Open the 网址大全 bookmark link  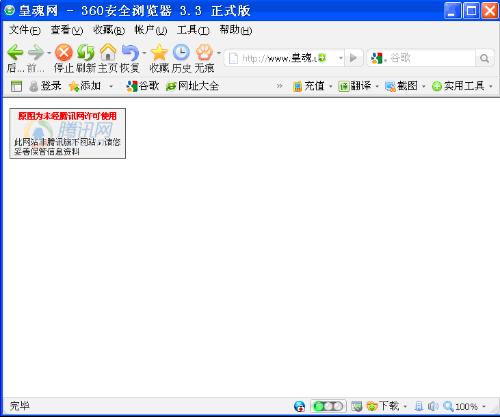(192, 86)
